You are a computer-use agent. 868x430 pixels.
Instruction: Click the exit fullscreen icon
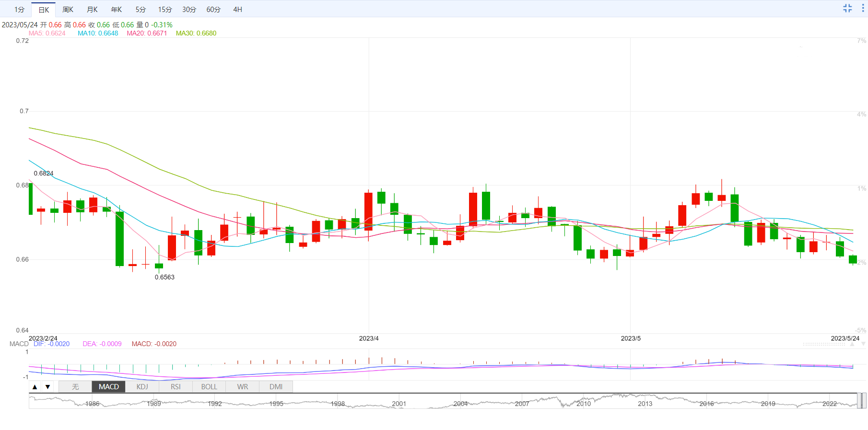pos(847,8)
